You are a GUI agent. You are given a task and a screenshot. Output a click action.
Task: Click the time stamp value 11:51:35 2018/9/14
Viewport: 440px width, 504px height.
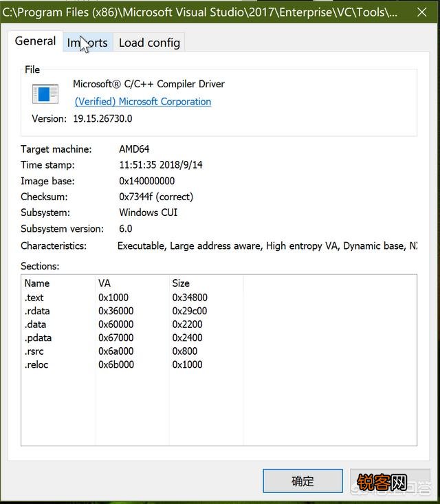coord(161,165)
